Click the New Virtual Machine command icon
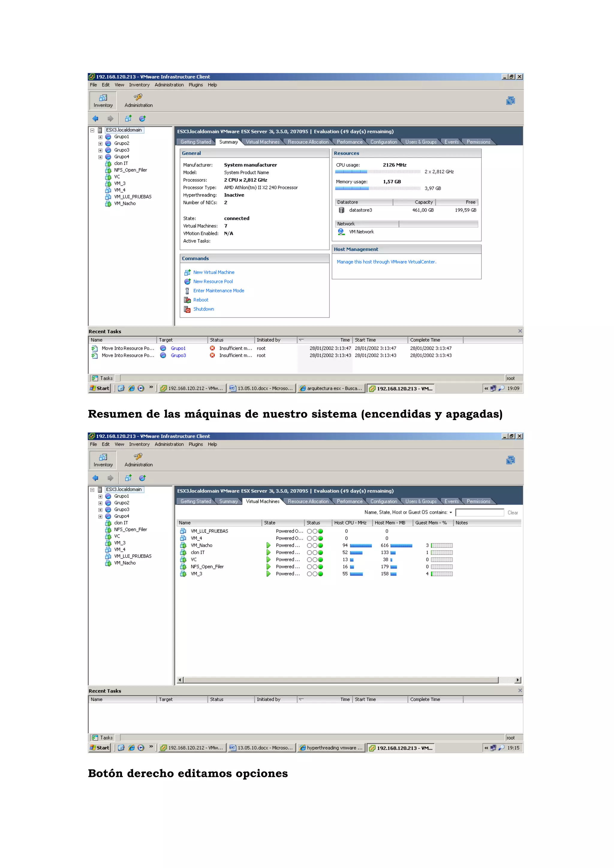Image resolution: width=614 pixels, height=868 pixels. pos(187,272)
